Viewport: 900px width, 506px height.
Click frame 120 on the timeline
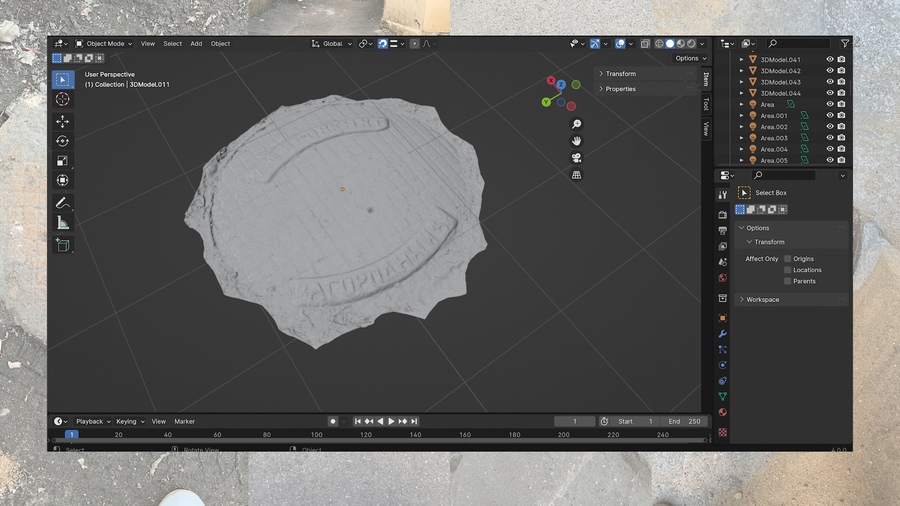(x=366, y=434)
